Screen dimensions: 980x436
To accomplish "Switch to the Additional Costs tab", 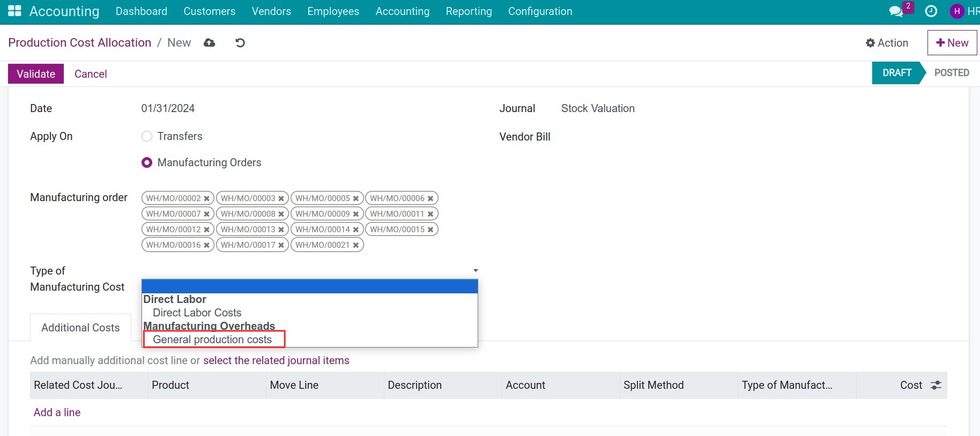I will [80, 328].
